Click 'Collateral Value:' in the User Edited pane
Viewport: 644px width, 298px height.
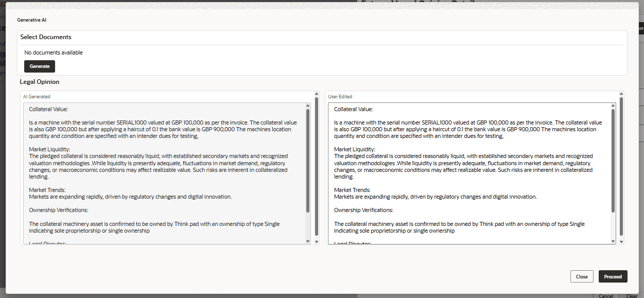click(354, 109)
